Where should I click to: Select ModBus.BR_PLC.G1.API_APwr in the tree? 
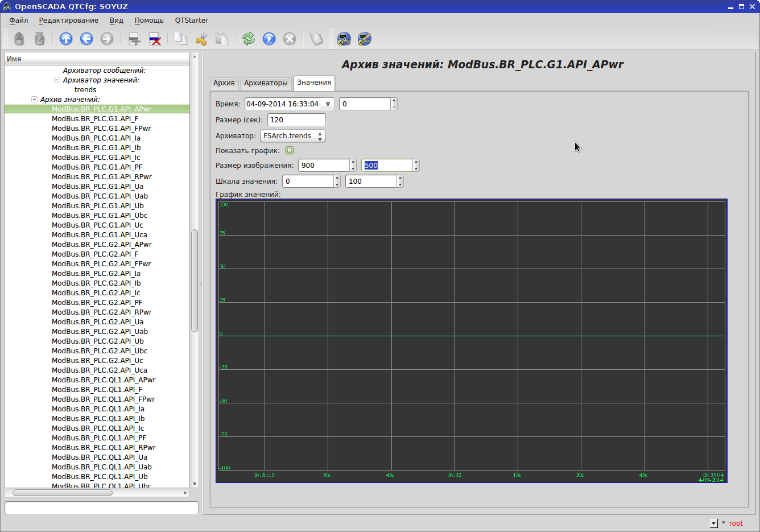tap(102, 109)
